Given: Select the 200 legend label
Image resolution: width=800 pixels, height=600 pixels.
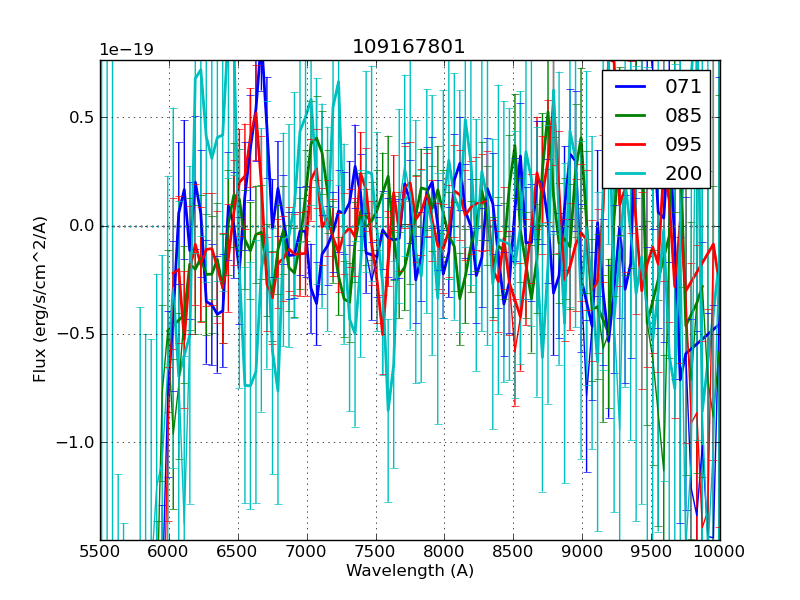Looking at the screenshot, I should tap(683, 173).
